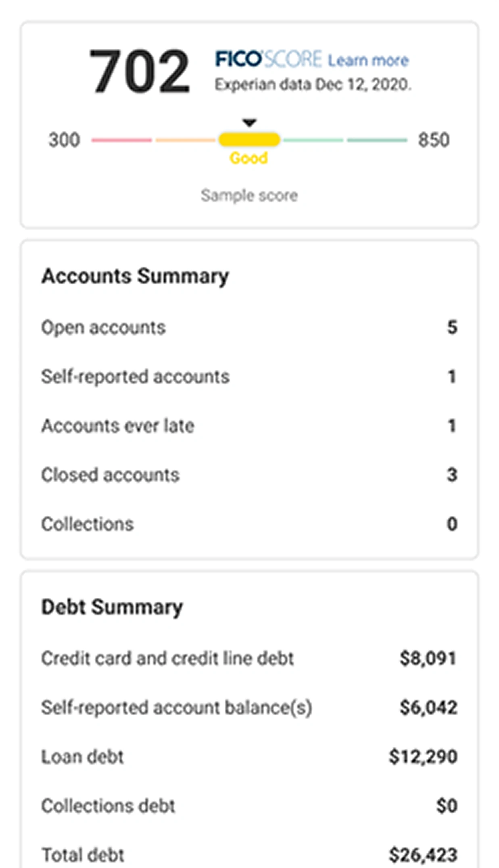Click the Total debt amount $26,423
This screenshot has height=868, width=499.
coord(423,855)
